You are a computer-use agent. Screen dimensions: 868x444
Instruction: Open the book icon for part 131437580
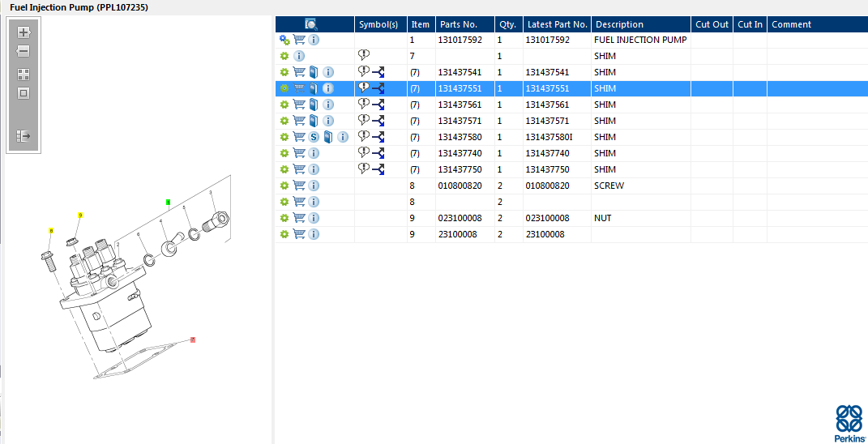[328, 137]
